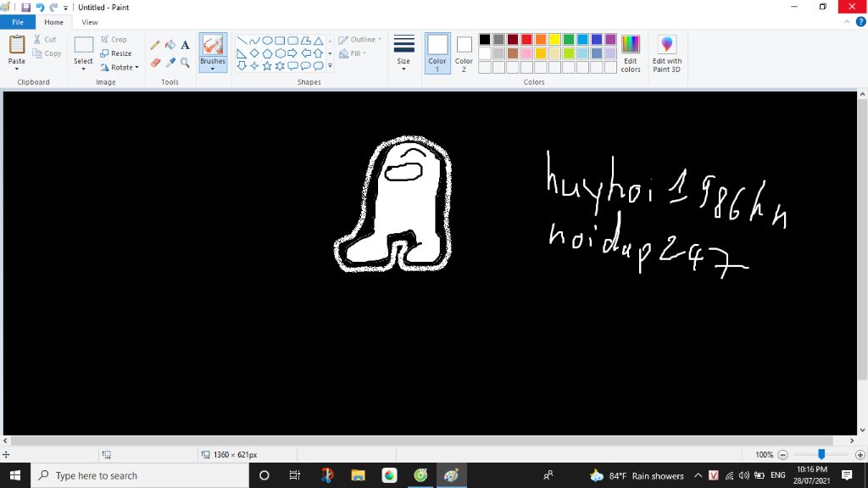Click the Select tool rectangle icon
The height and width of the screenshot is (488, 868).
(84, 45)
